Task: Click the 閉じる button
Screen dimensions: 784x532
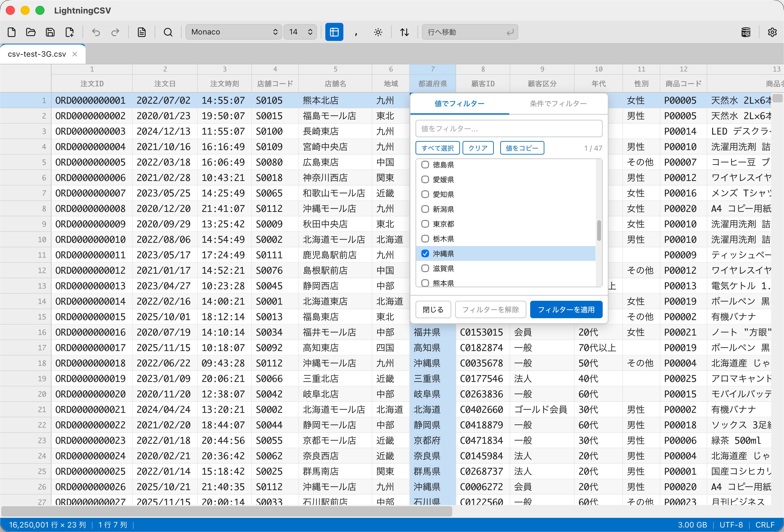Action: point(433,309)
